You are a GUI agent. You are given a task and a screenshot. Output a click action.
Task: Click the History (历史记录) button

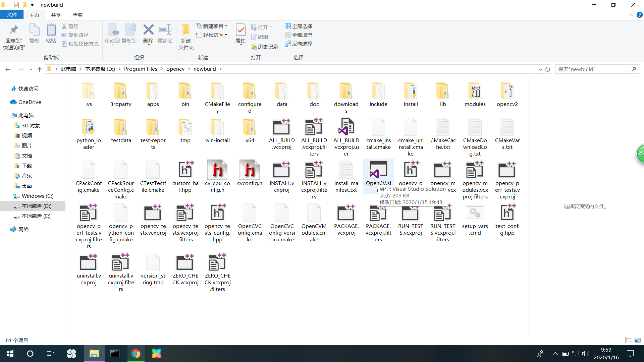(x=265, y=47)
